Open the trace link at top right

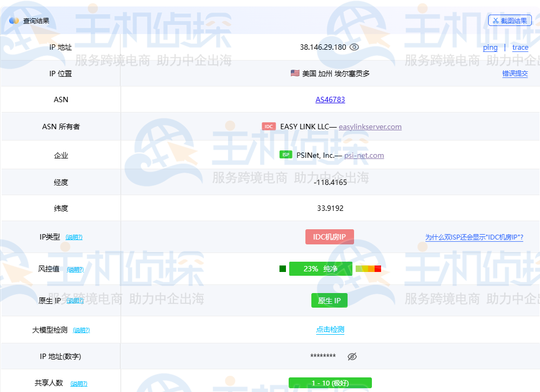[520, 48]
